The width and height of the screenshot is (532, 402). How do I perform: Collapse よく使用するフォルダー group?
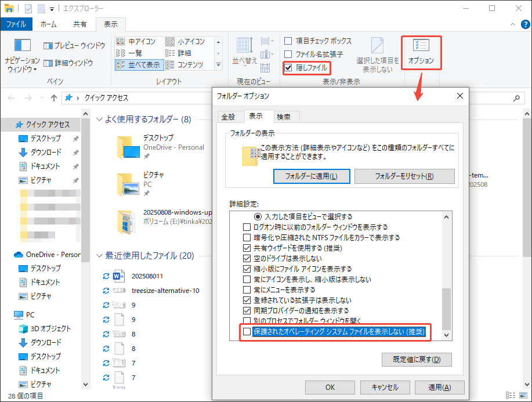coord(99,119)
